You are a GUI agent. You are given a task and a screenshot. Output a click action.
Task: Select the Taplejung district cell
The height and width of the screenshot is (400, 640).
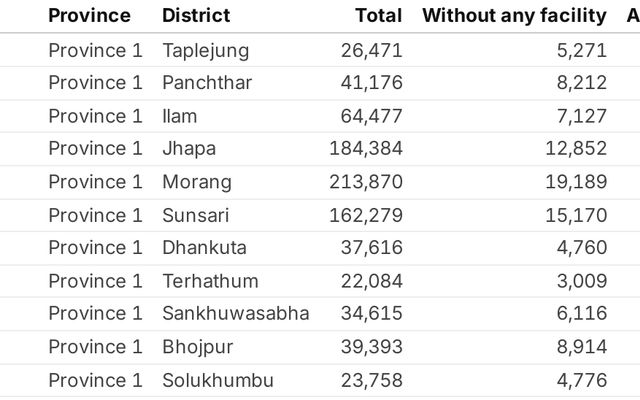(206, 50)
